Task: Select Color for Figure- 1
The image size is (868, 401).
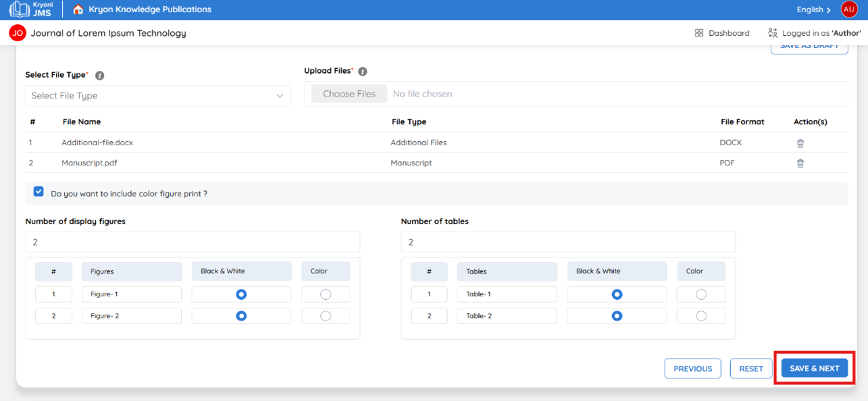Action: tap(326, 294)
